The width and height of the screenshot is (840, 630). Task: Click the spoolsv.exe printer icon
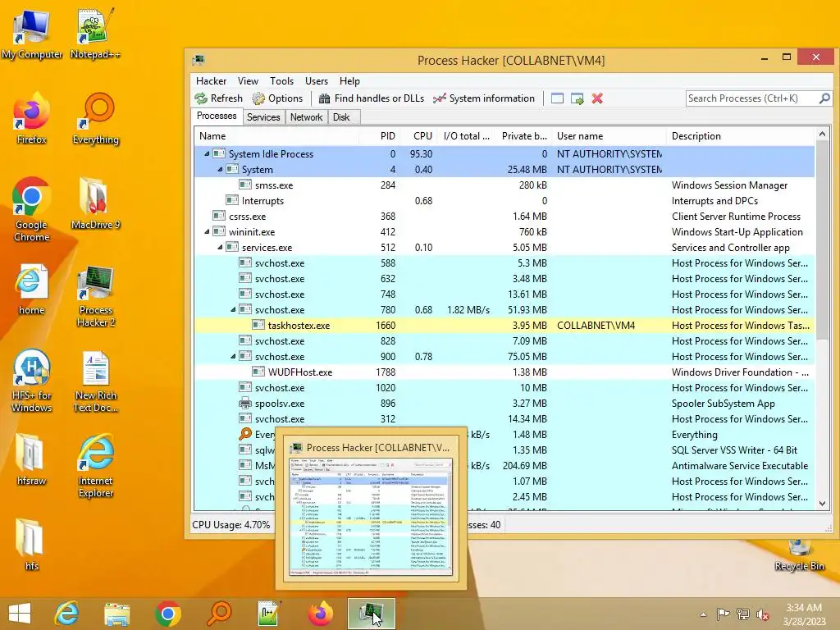pos(245,404)
